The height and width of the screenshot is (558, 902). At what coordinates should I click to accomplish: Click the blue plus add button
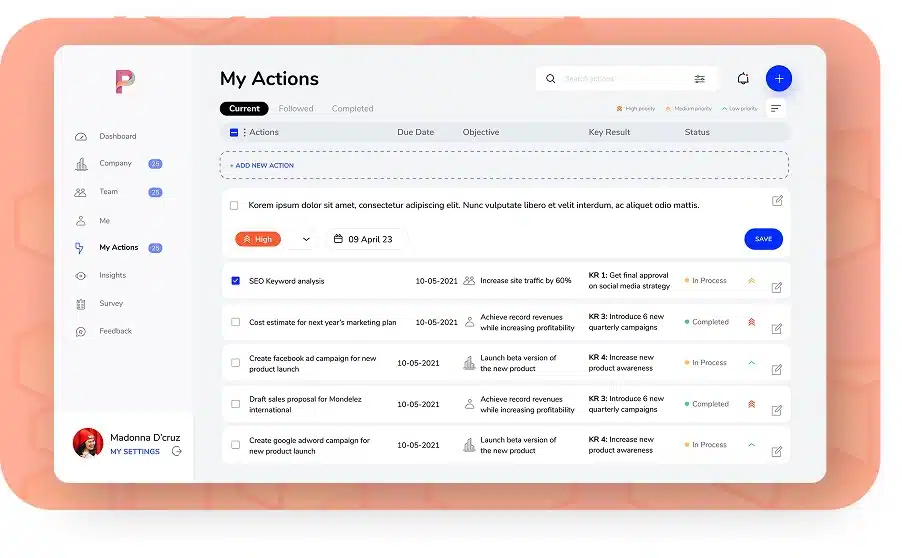point(778,78)
